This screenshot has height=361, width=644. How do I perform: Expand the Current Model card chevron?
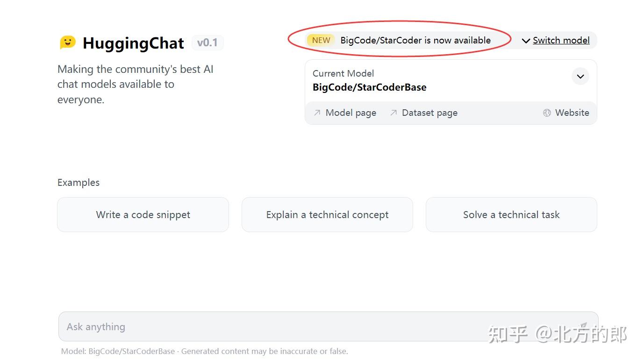point(580,77)
